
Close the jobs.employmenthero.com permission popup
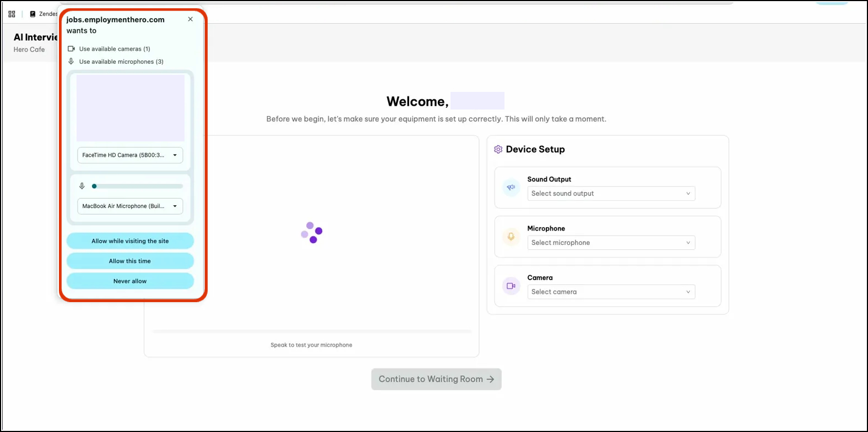(x=191, y=19)
